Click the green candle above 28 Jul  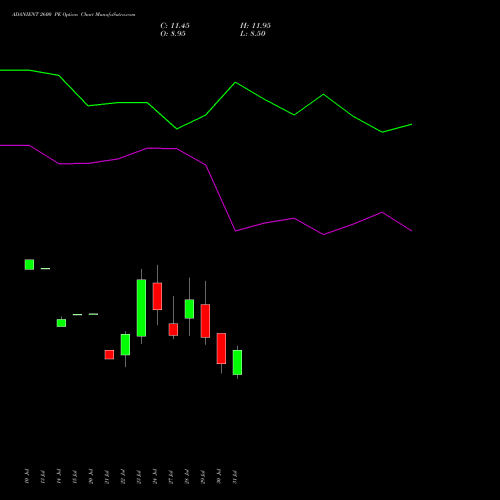coord(189,309)
